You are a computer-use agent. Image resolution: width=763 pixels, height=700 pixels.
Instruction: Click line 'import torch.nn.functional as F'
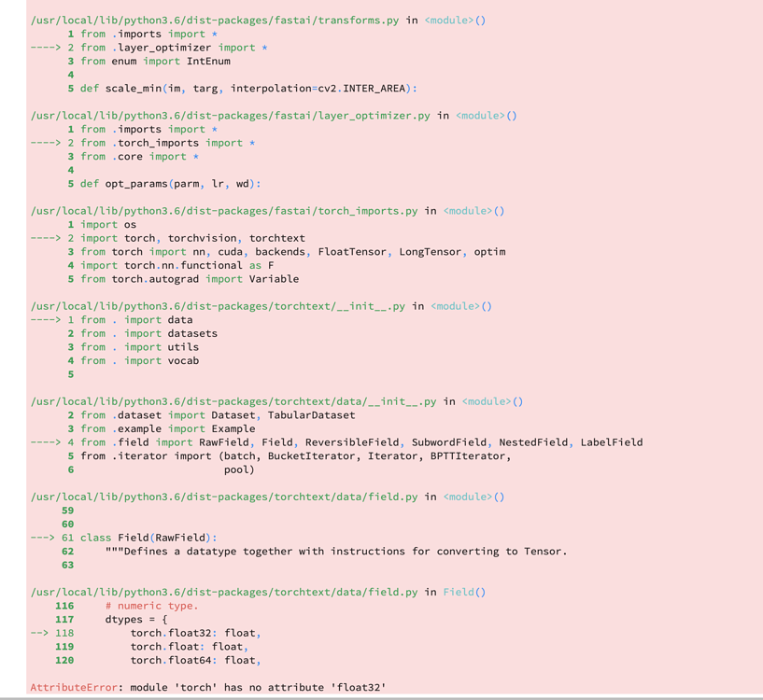click(177, 266)
